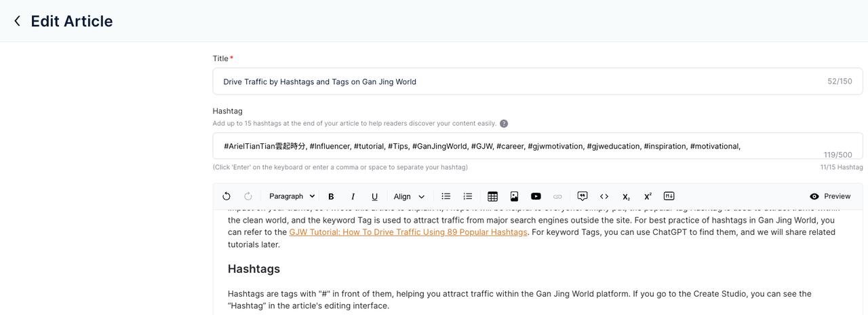This screenshot has height=315, width=868.
Task: Toggle underline formatting
Action: click(374, 196)
